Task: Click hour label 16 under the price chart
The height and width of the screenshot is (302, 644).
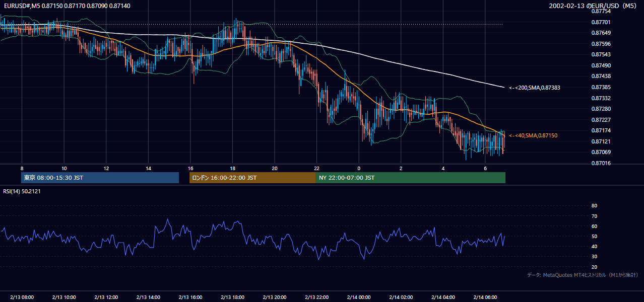Action: tap(190, 168)
